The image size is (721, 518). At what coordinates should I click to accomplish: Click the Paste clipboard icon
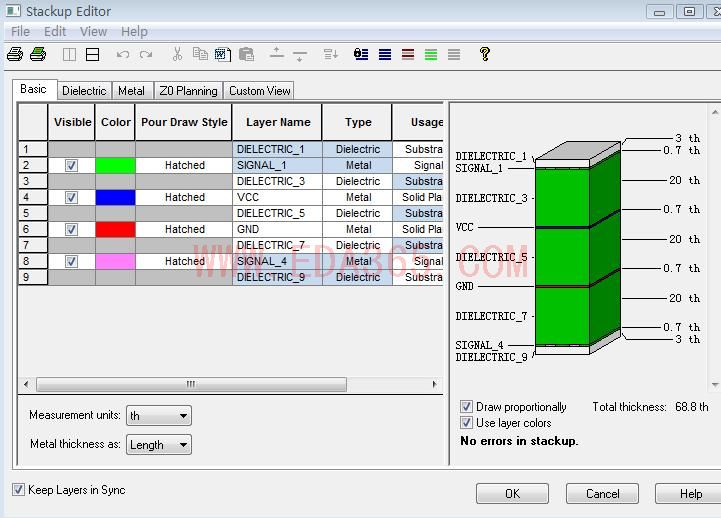[246, 55]
